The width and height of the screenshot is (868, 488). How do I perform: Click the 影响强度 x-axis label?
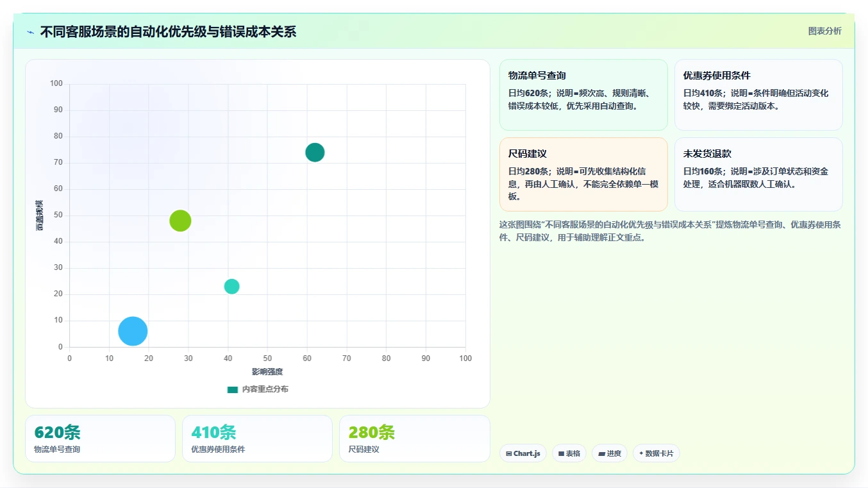[x=267, y=372]
